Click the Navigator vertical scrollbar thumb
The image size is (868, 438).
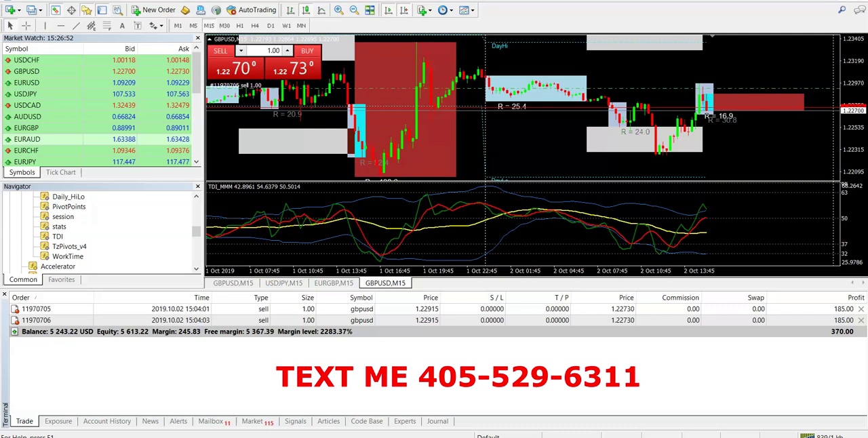tap(197, 232)
